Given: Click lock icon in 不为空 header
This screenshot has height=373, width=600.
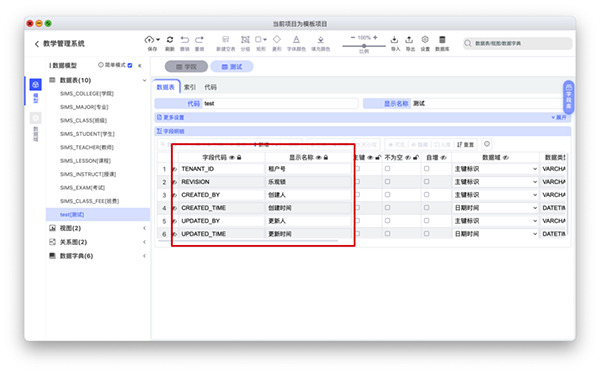Looking at the screenshot, I should (x=416, y=158).
